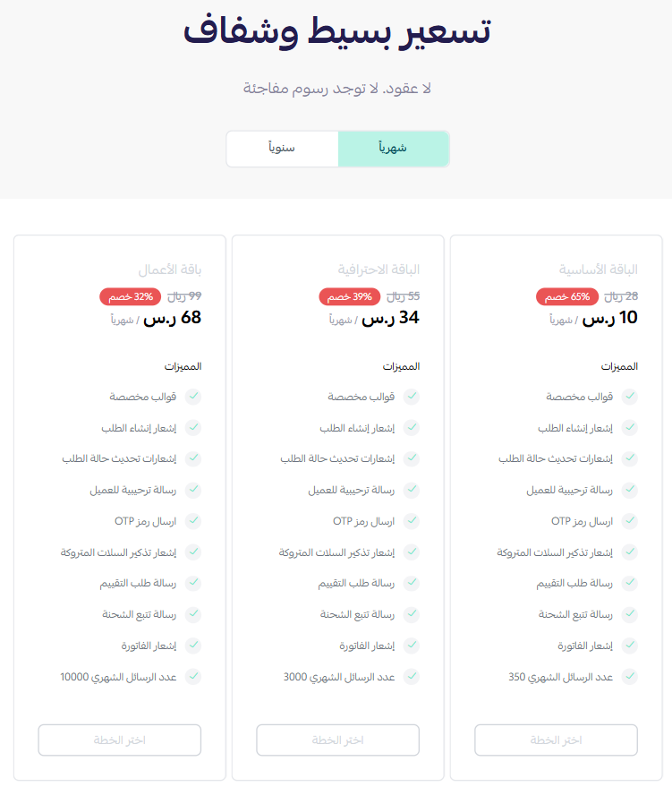The image size is (672, 787).
Task: Click the الباقة الاحترافية plan title
Action: coord(379,269)
